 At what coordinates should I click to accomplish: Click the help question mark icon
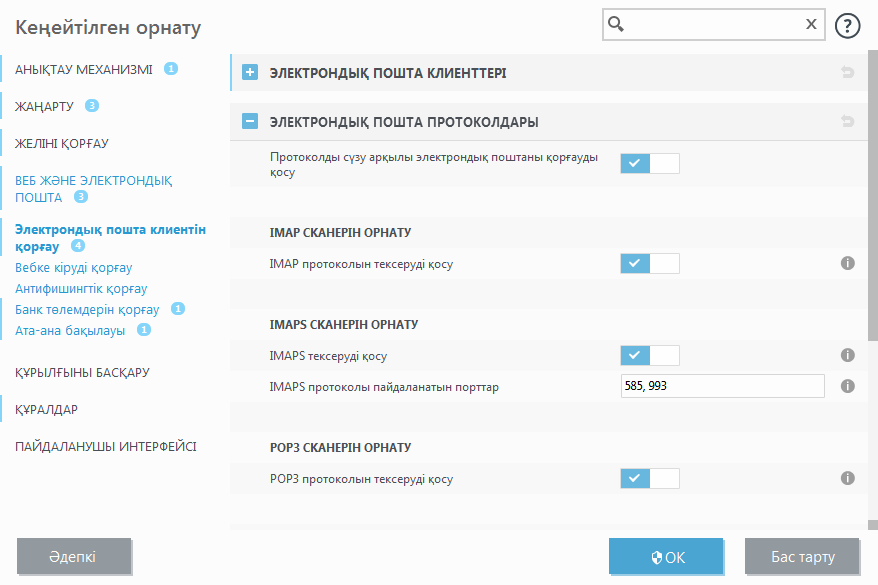coord(847,26)
